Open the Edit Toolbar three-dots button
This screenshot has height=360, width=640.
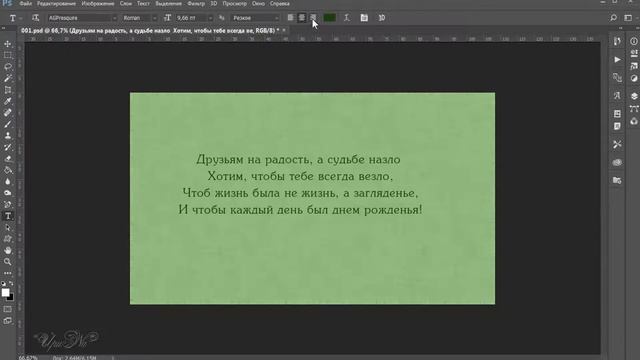point(8,273)
